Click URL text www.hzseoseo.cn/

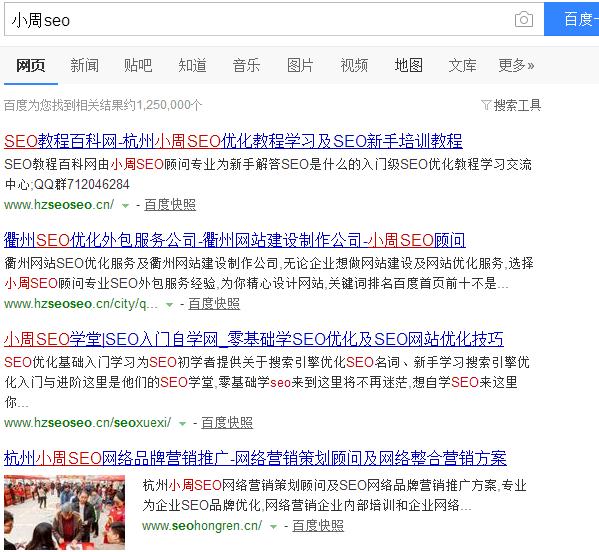(59, 205)
